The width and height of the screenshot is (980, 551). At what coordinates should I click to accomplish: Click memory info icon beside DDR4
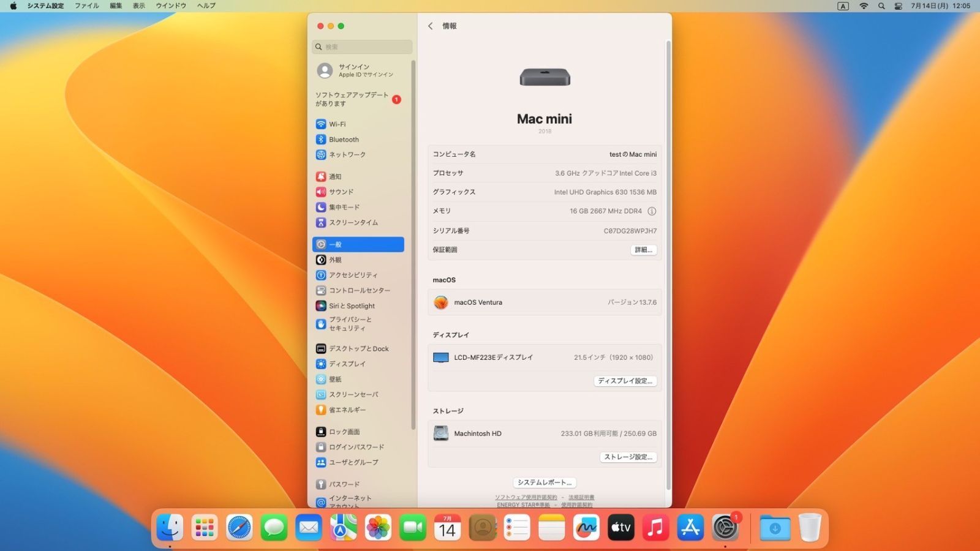(x=652, y=211)
